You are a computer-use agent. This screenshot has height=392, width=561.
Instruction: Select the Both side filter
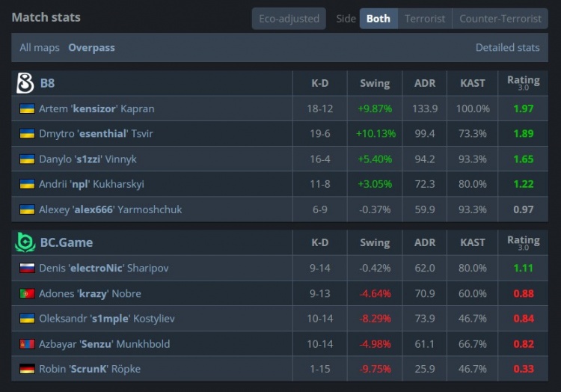(378, 19)
